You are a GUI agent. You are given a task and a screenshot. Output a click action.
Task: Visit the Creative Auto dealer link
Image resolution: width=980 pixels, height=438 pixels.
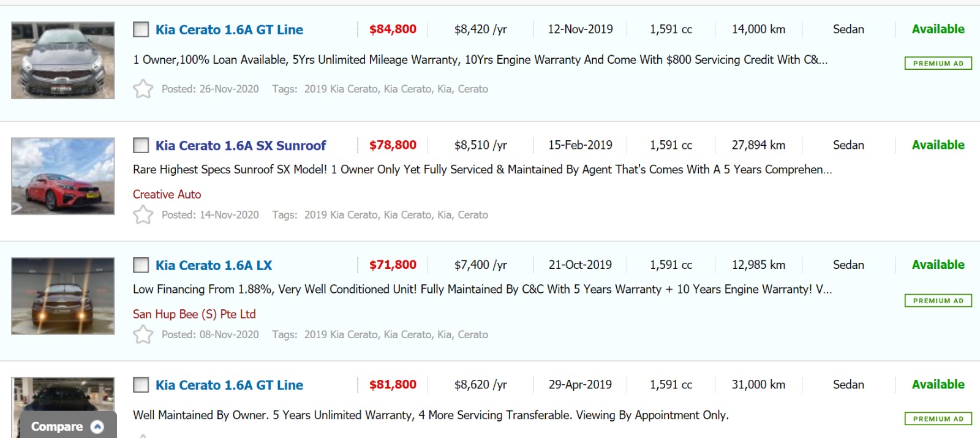[167, 194]
